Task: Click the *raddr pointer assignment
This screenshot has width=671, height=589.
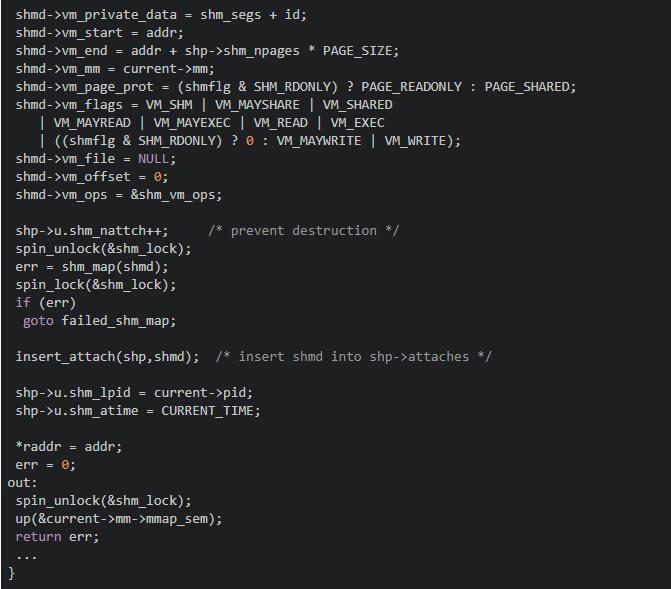Action: (38, 447)
